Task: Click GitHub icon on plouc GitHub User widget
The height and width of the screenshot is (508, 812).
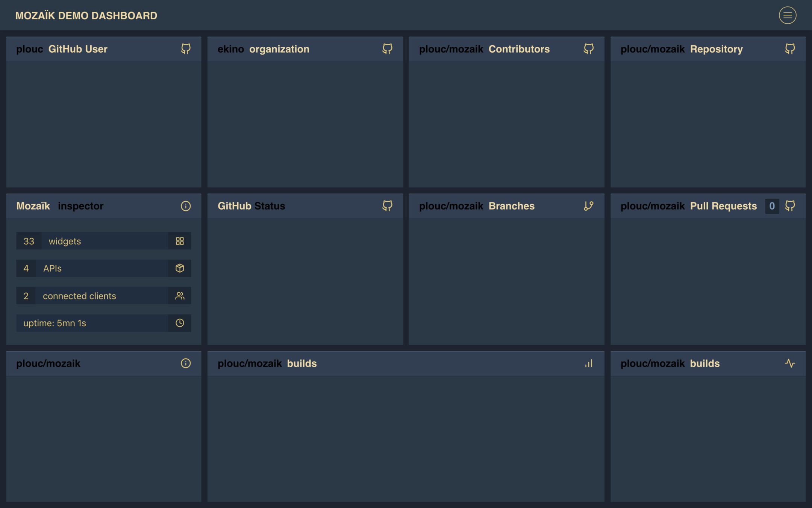Action: point(186,49)
